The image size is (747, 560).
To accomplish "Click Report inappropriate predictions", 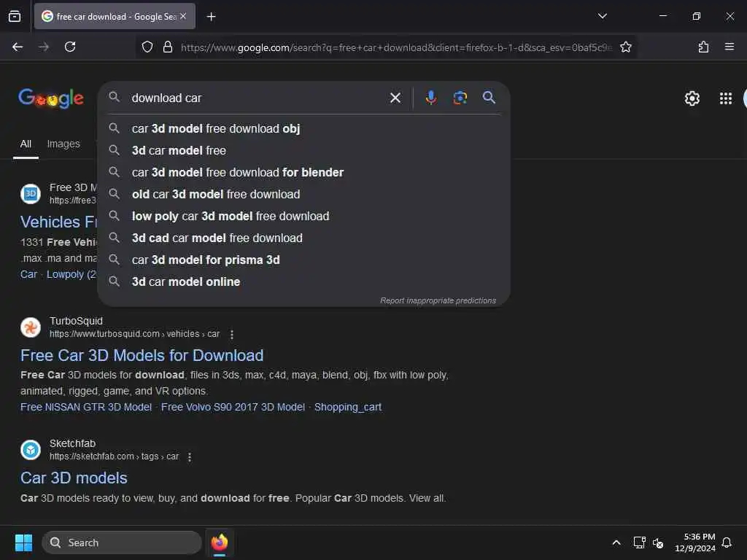I will [x=438, y=300].
